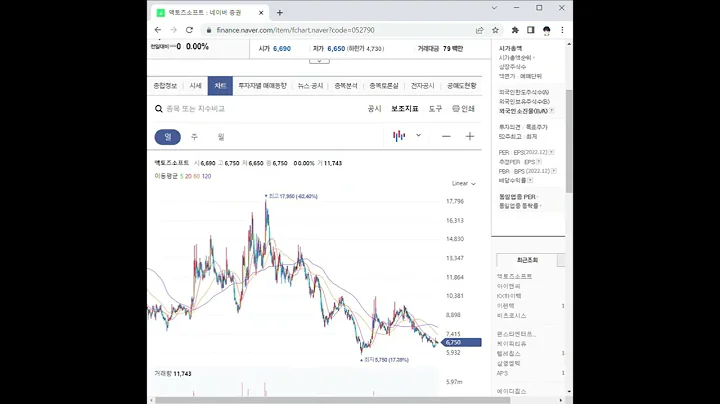Go back with the browser back arrow
The height and width of the screenshot is (404, 720).
(x=158, y=30)
